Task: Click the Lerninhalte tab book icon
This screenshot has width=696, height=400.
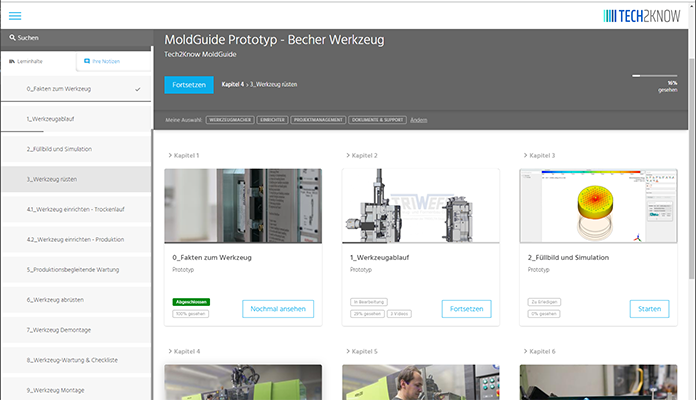Action: [12, 61]
